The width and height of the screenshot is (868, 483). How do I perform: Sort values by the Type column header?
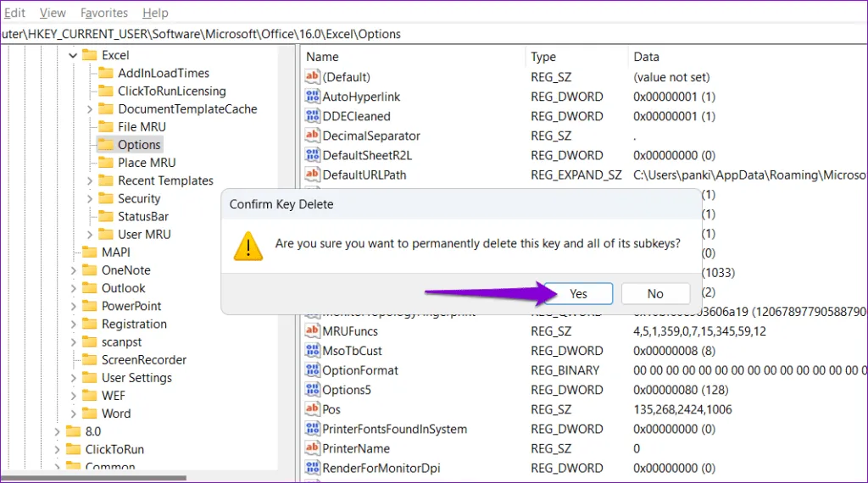pyautogui.click(x=543, y=57)
